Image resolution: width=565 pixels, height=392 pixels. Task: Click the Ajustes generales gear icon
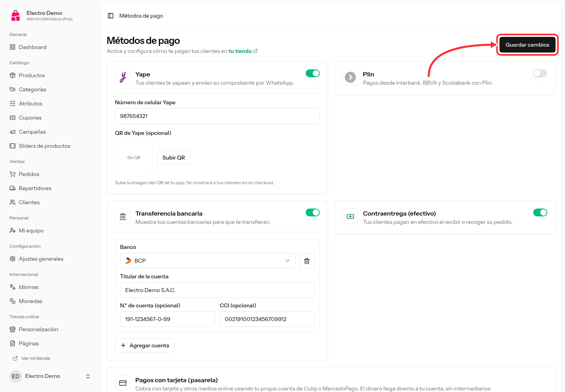13,259
